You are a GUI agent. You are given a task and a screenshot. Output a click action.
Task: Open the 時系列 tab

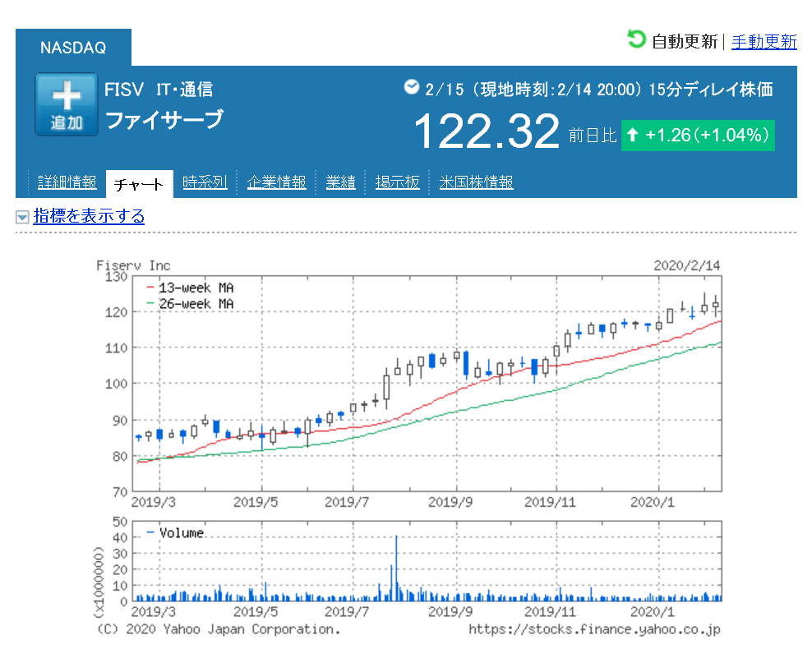pyautogui.click(x=205, y=182)
